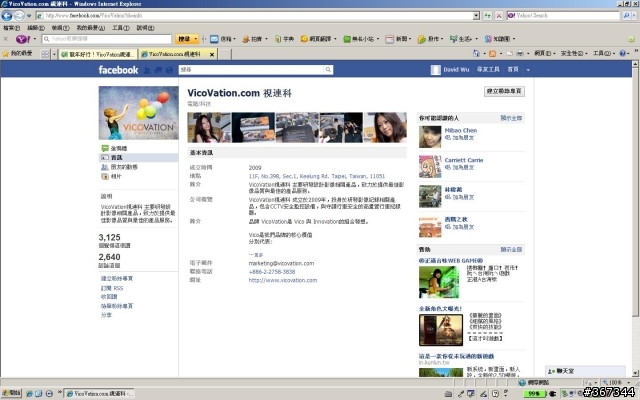Open the last photo thumbnail in the photo strip

(x=385, y=128)
